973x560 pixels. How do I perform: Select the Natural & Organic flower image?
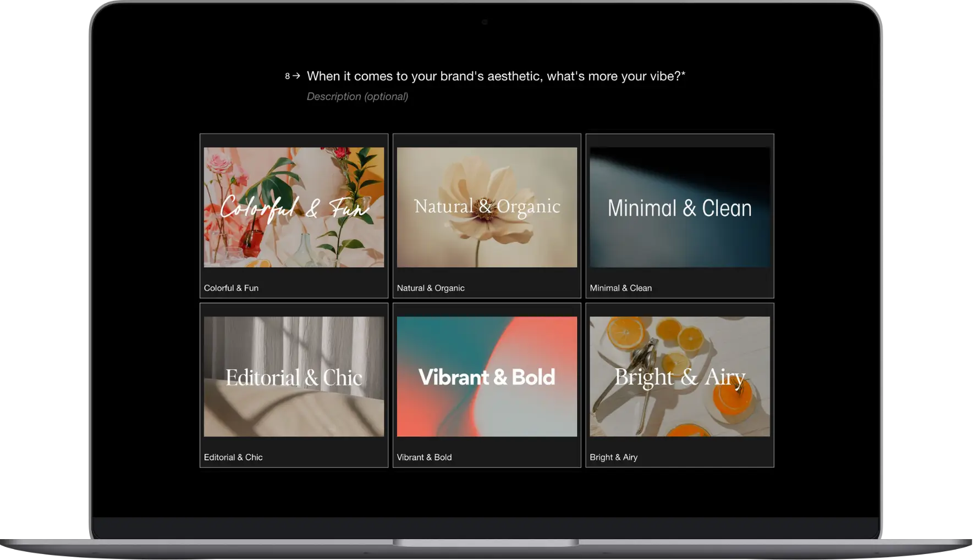coord(487,207)
